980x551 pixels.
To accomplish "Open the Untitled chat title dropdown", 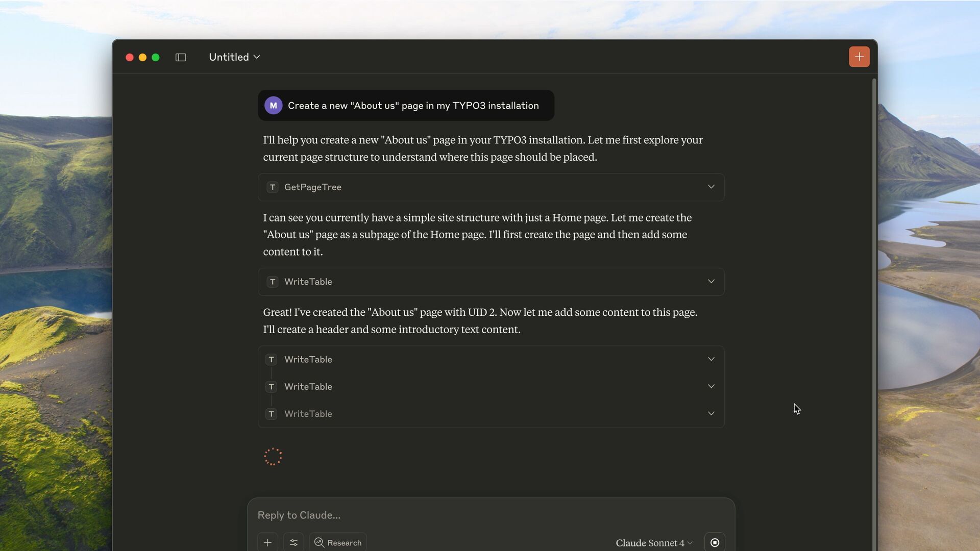I will 234,57.
